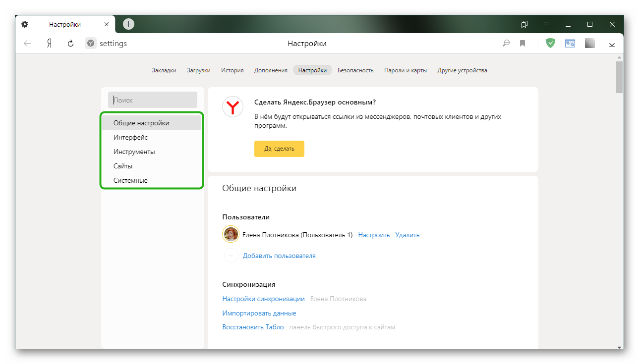The image size is (639, 364).
Task: Click Удалить link for user
Action: click(407, 235)
